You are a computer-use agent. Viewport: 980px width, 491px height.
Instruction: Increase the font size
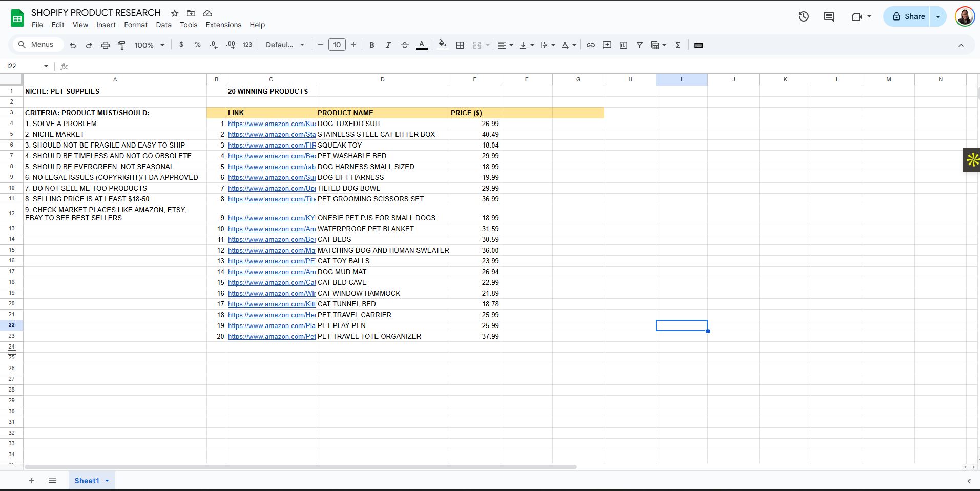click(353, 45)
